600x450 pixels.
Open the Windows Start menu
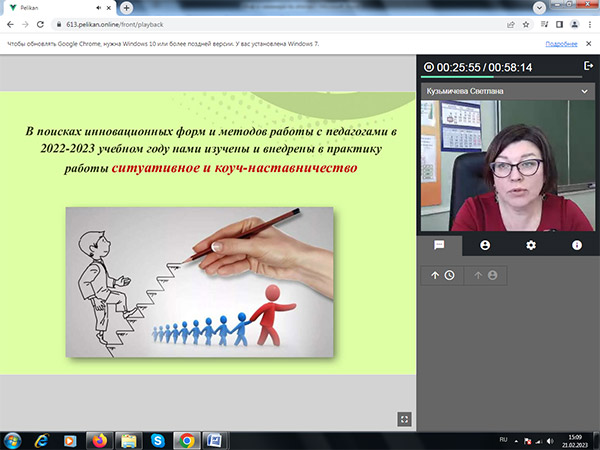pyautogui.click(x=12, y=441)
